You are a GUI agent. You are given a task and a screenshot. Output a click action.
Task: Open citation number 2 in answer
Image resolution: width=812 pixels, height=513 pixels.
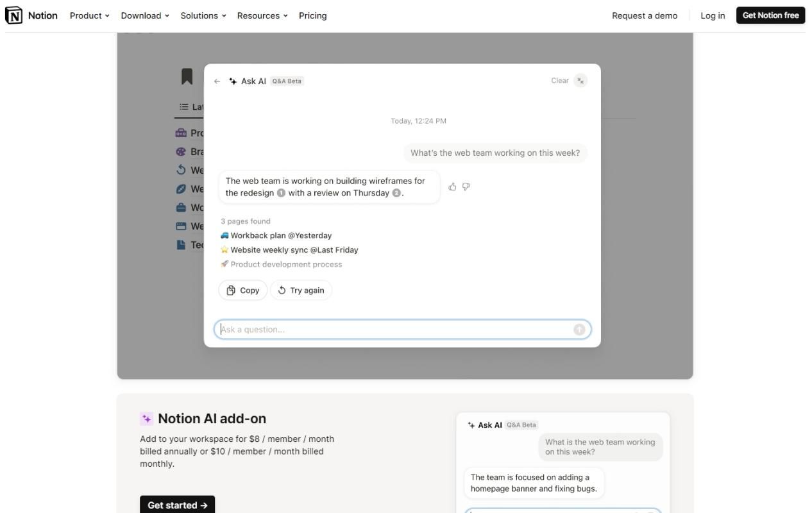pos(396,193)
